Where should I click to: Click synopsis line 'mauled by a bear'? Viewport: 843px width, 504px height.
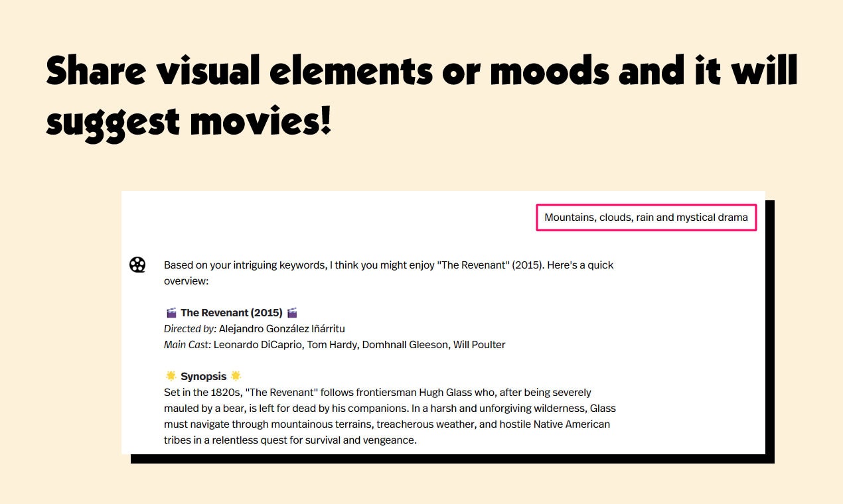tap(390, 408)
